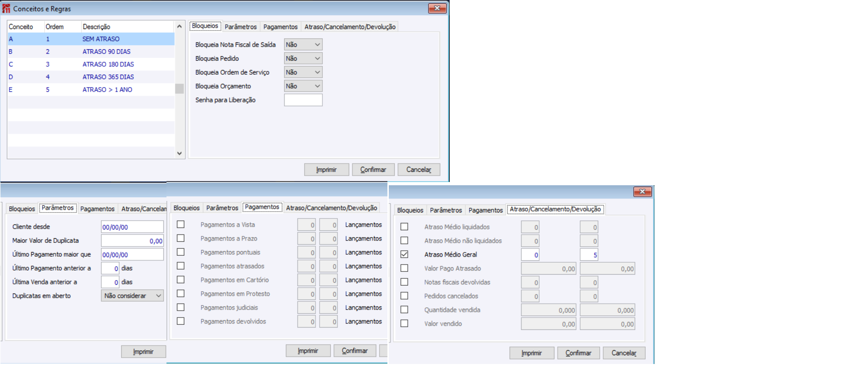Select the ATRASO 90 DIAS row
Viewport: 868px width, 370px height.
click(x=91, y=52)
